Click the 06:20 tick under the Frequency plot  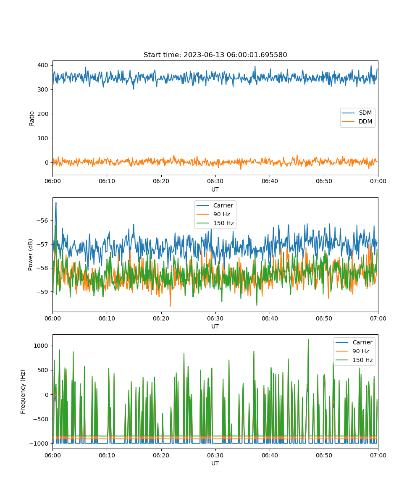click(161, 455)
